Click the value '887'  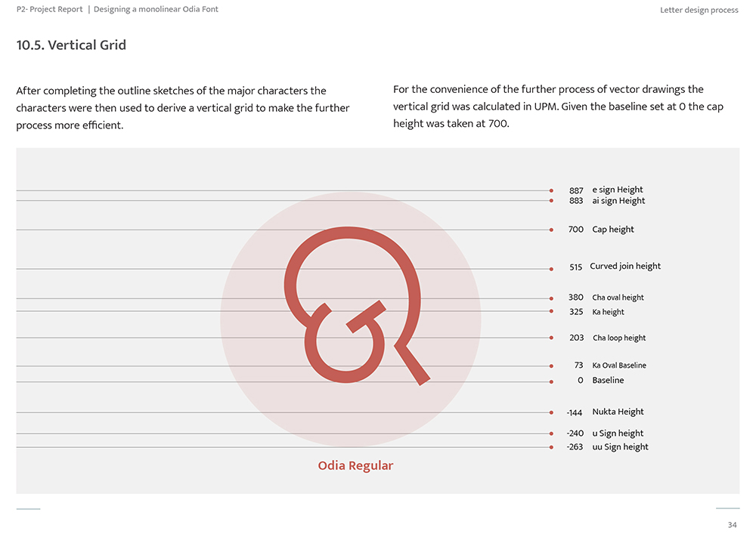coord(576,190)
